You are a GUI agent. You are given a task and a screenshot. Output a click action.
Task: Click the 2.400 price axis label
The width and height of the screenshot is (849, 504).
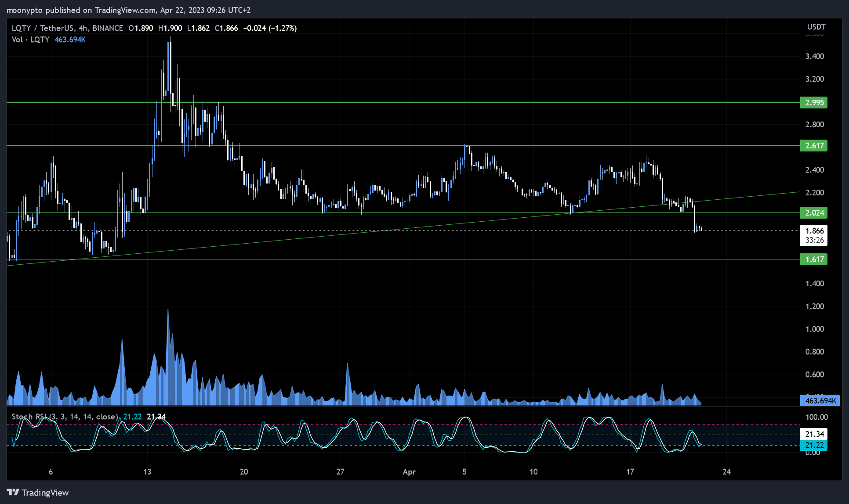coord(814,170)
